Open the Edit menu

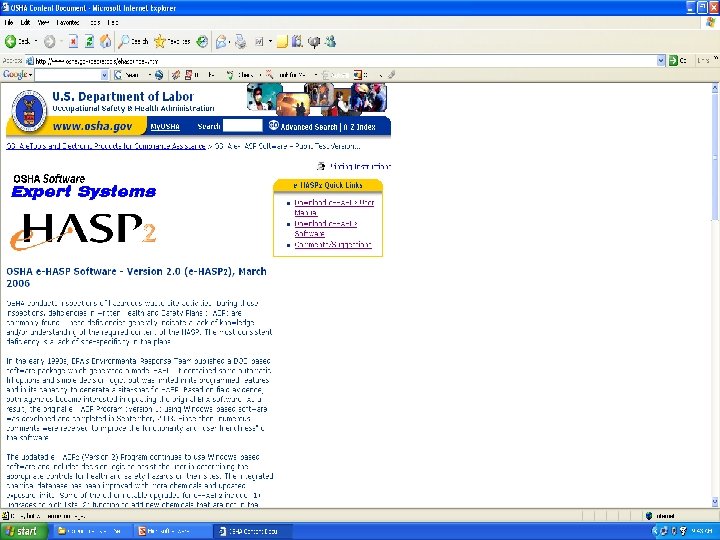[x=25, y=22]
